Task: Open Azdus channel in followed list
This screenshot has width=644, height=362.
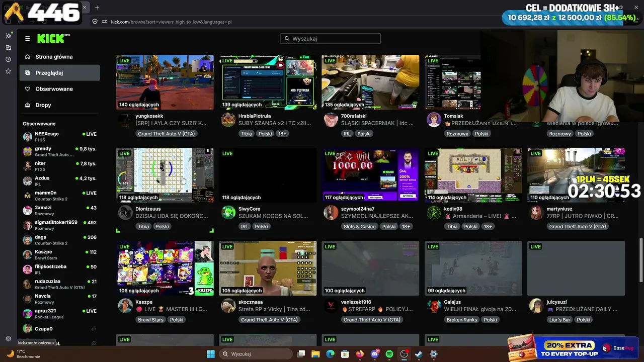Action: coord(59,180)
